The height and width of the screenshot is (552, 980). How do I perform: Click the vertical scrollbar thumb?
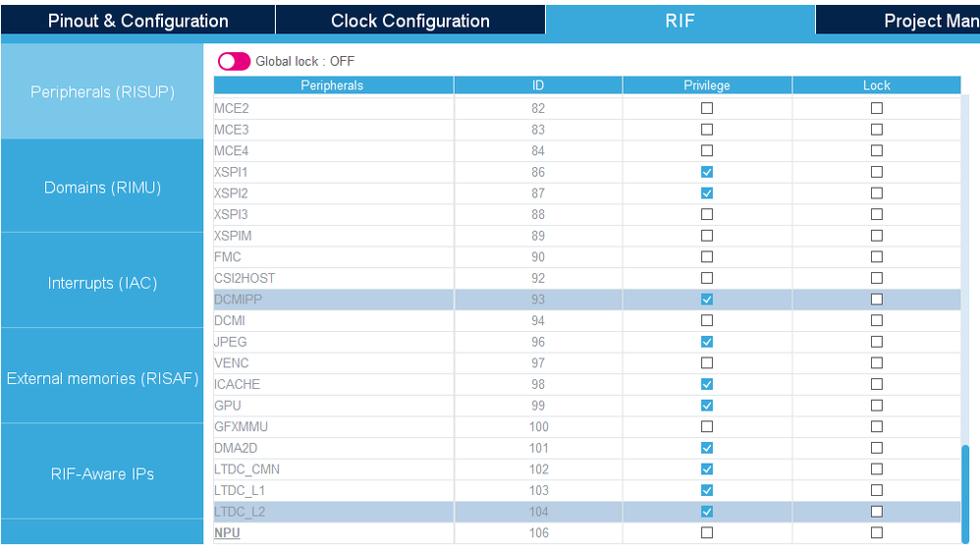965,494
